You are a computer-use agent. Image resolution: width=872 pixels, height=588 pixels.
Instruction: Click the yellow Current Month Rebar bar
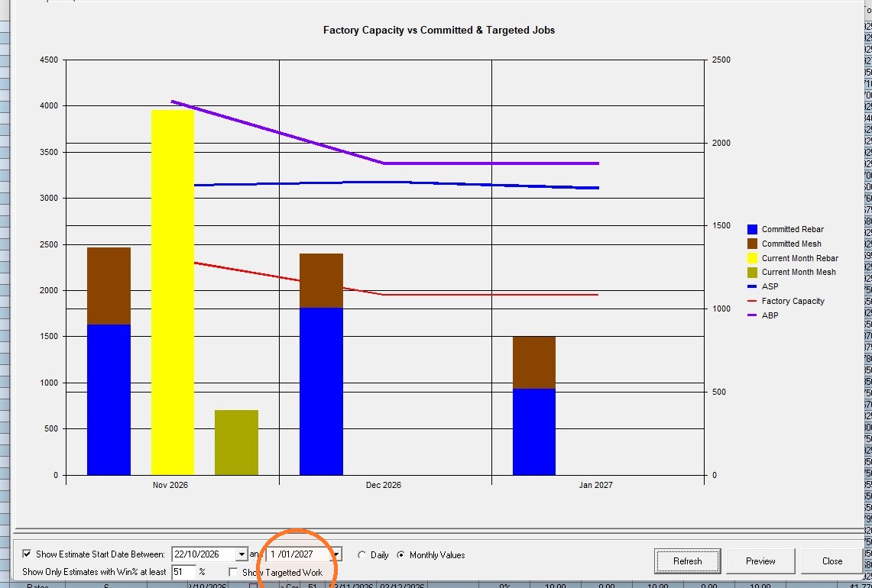173,292
